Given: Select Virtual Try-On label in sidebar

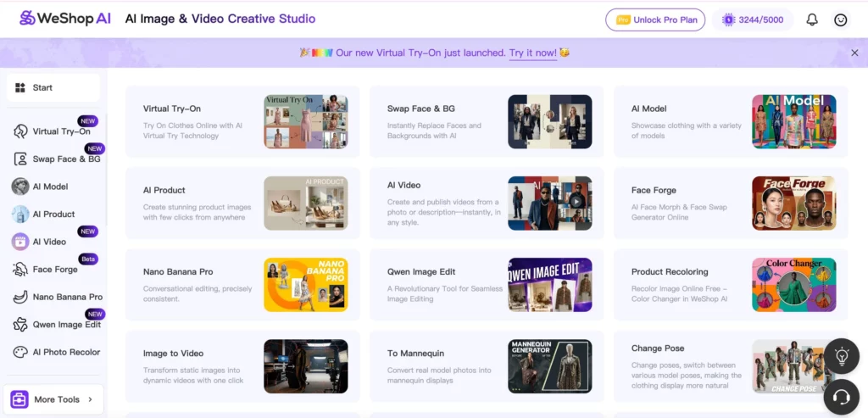Looking at the screenshot, I should pos(61,131).
